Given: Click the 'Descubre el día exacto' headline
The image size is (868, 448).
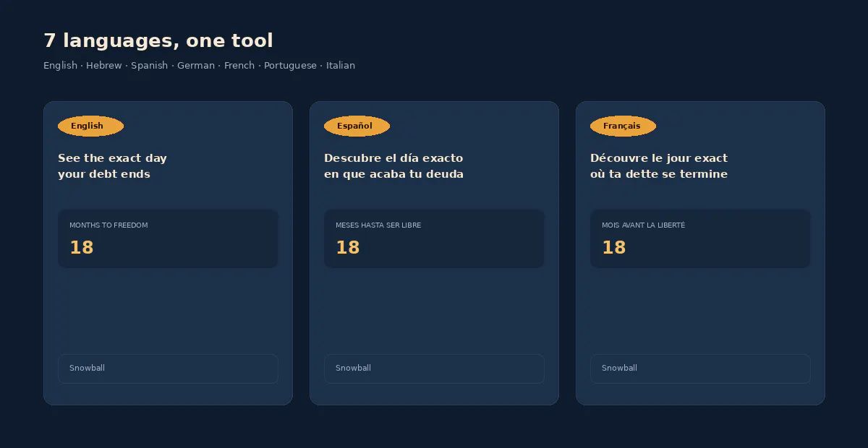Looking at the screenshot, I should point(393,166).
